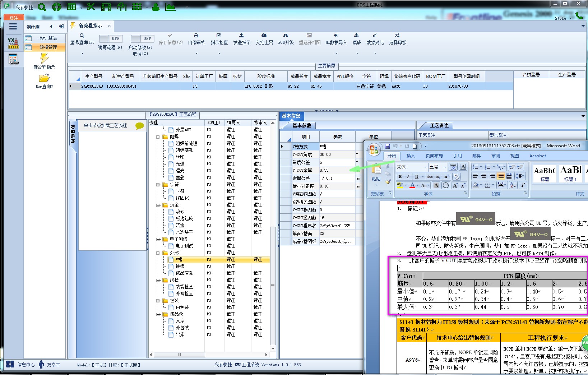
Task: Toggle Justify alignment in Word
Action: click(501, 176)
